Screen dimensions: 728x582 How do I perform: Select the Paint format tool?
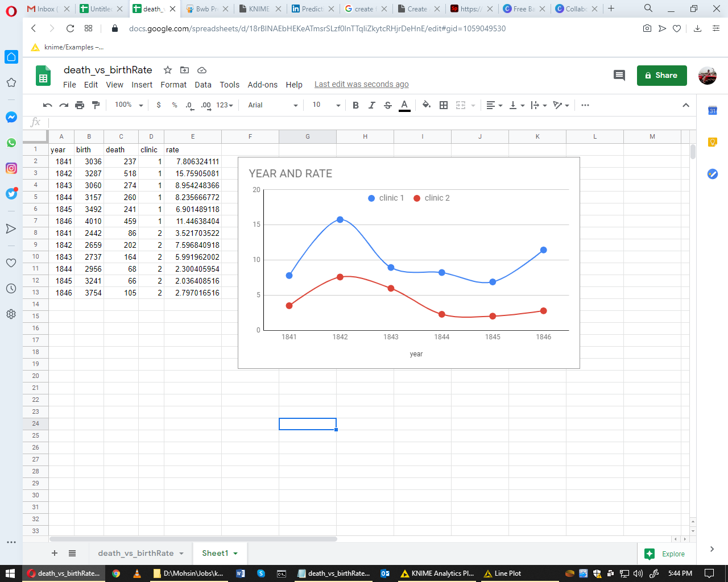coord(96,105)
